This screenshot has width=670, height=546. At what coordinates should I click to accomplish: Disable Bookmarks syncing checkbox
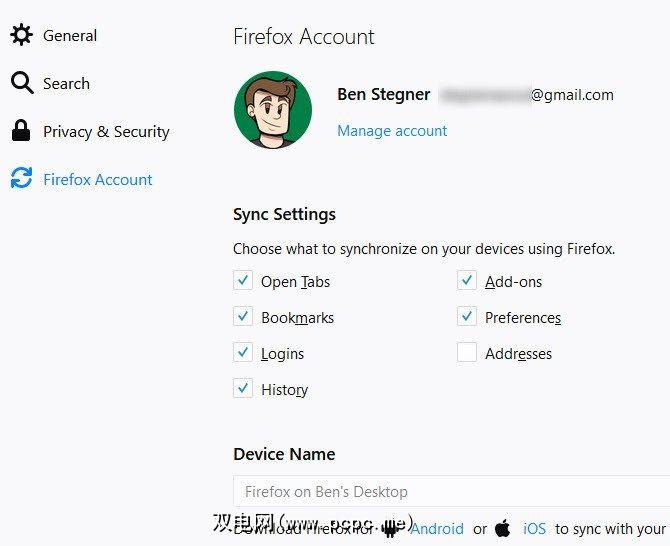tap(243, 317)
